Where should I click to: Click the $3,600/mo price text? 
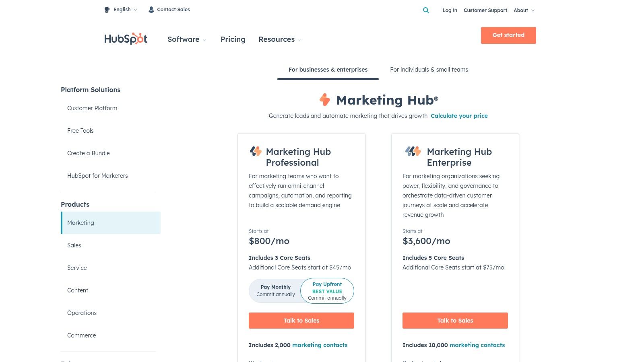click(x=426, y=241)
